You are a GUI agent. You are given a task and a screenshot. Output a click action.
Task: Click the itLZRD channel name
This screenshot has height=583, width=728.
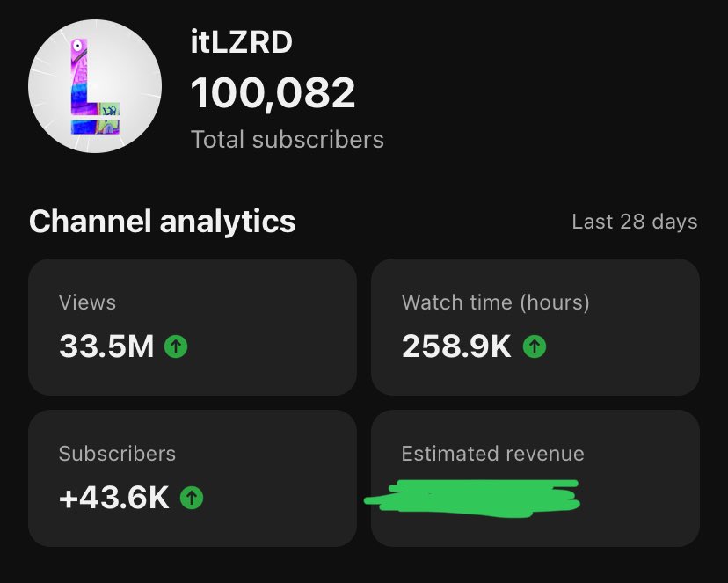(242, 42)
